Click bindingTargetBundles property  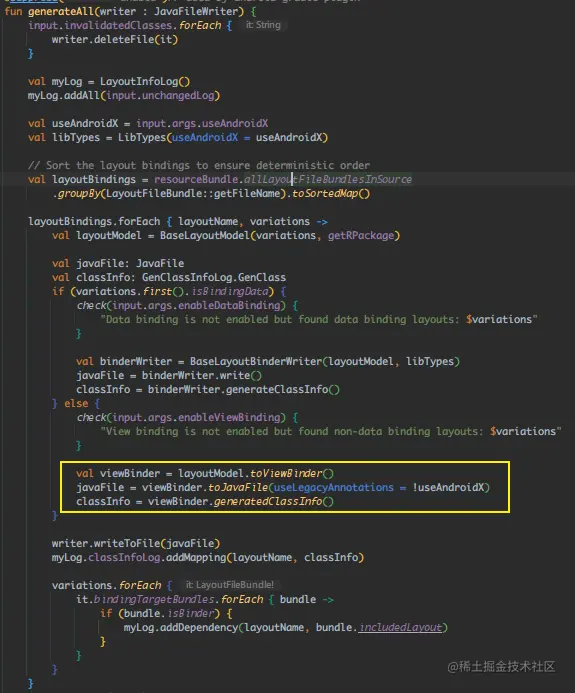pos(154,600)
